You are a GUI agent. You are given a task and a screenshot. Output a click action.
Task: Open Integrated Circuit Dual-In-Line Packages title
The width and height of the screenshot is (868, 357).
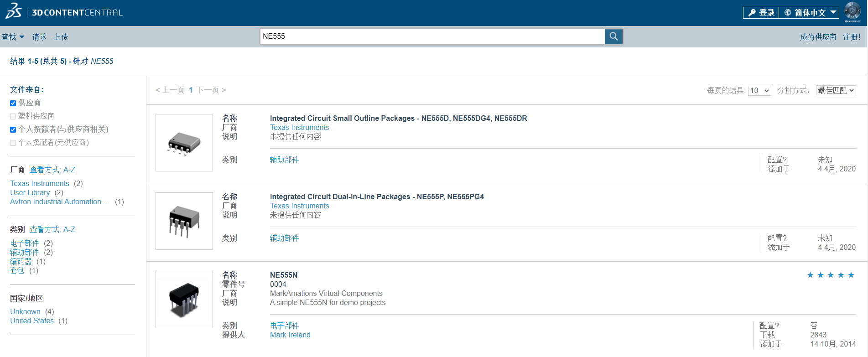[377, 197]
